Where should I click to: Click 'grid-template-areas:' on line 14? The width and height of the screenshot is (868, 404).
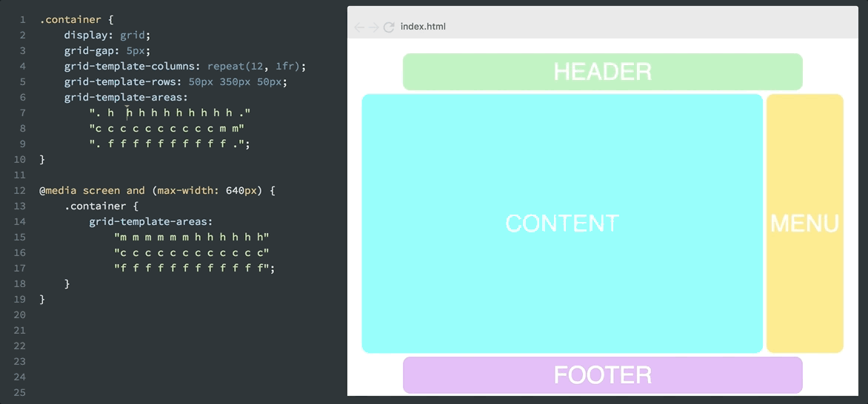point(150,221)
